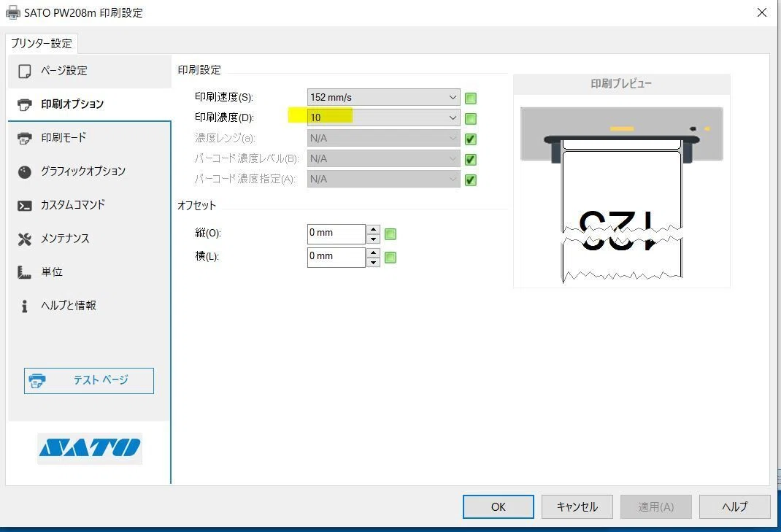Open the 印刷速度 dropdown showing 152 mm/s
Image resolution: width=781 pixels, height=532 pixels.
[383, 97]
